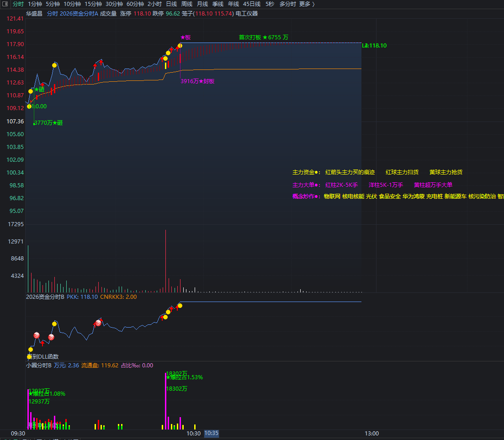Switch to the 60分钟 period
The height and width of the screenshot is (440, 504).
(x=135, y=4)
